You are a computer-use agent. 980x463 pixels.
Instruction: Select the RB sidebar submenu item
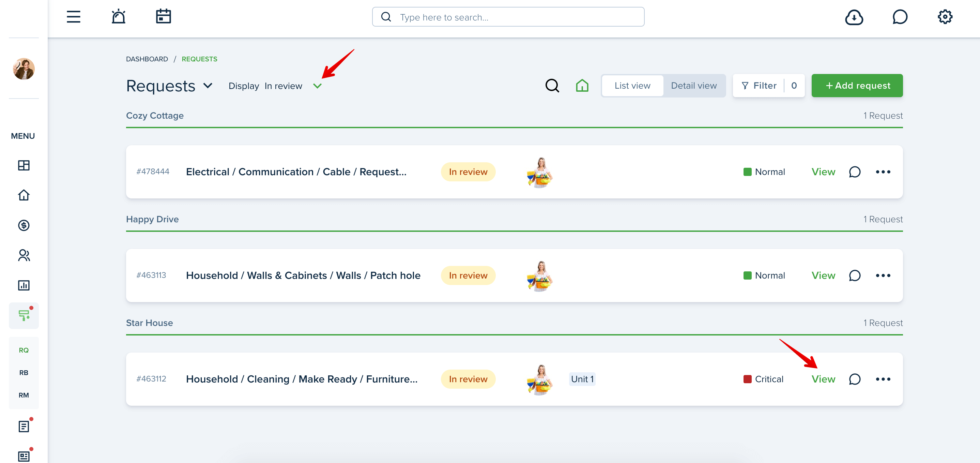coord(24,372)
